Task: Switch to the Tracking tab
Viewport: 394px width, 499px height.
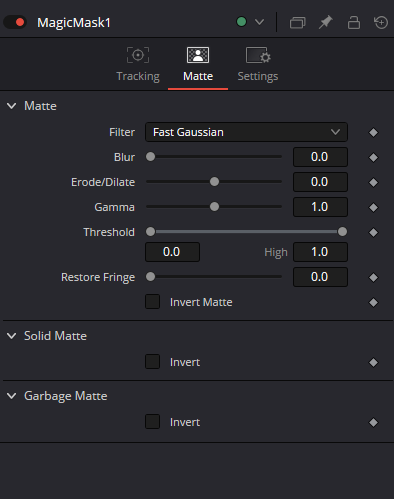Action: [138, 65]
